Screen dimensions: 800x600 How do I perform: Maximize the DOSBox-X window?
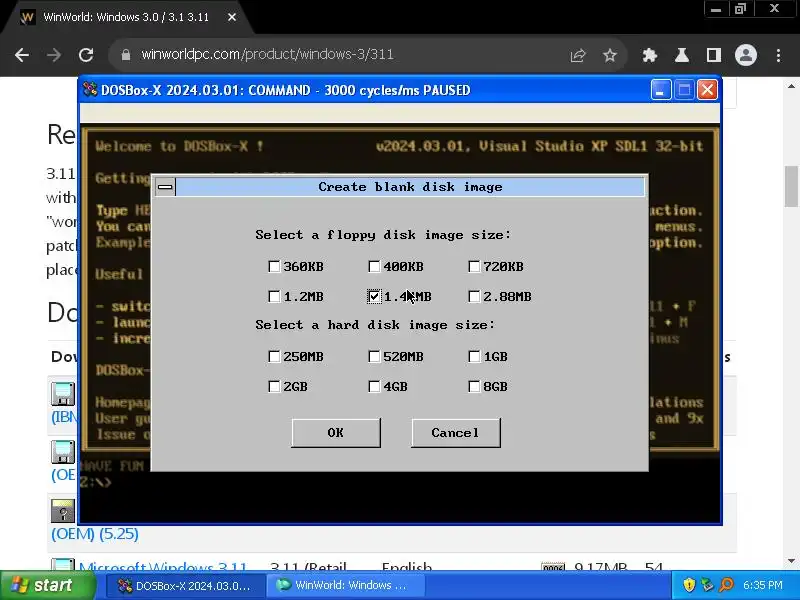[684, 90]
